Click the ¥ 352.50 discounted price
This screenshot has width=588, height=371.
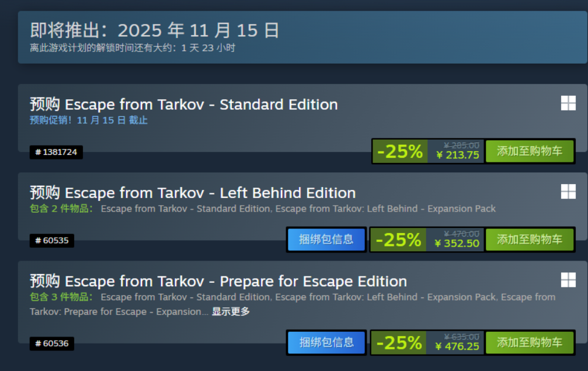click(457, 244)
